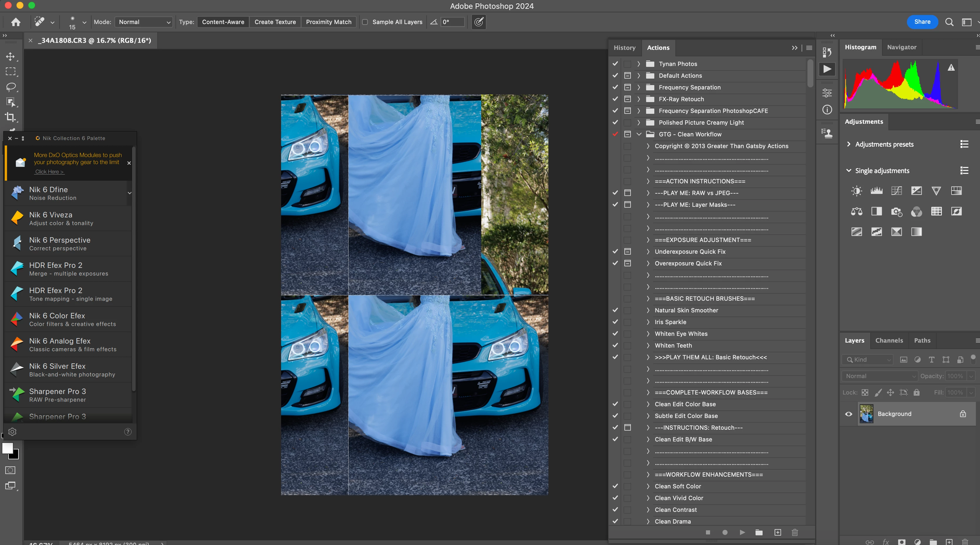980x545 pixels.
Task: Expand the Frequency Separation action folder
Action: tap(639, 87)
